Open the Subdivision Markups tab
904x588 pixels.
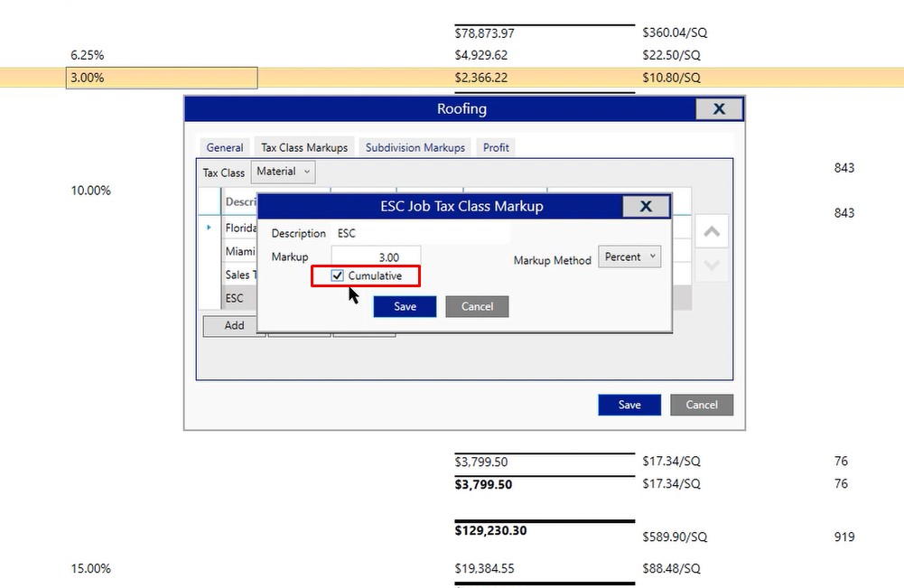pos(415,147)
